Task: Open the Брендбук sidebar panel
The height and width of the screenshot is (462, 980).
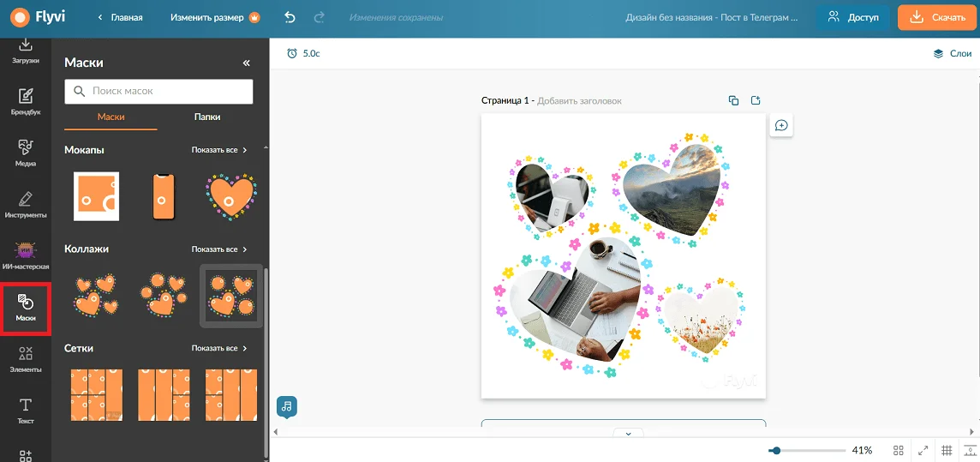Action: [26, 101]
